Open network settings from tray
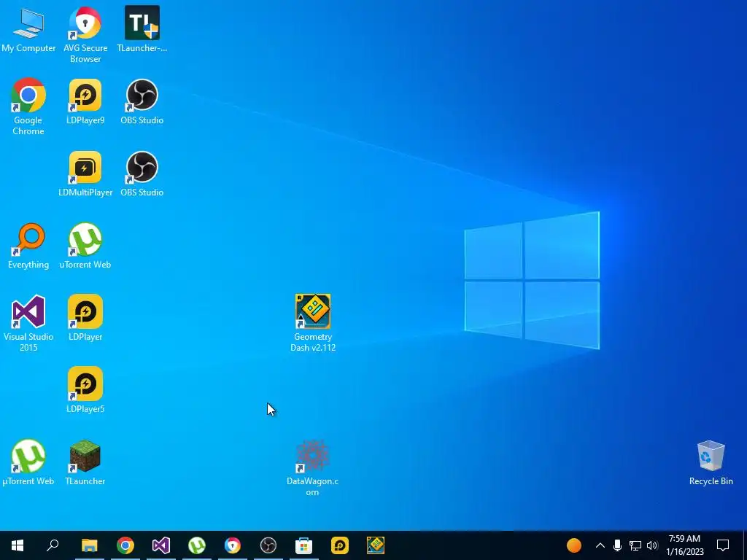 635,545
